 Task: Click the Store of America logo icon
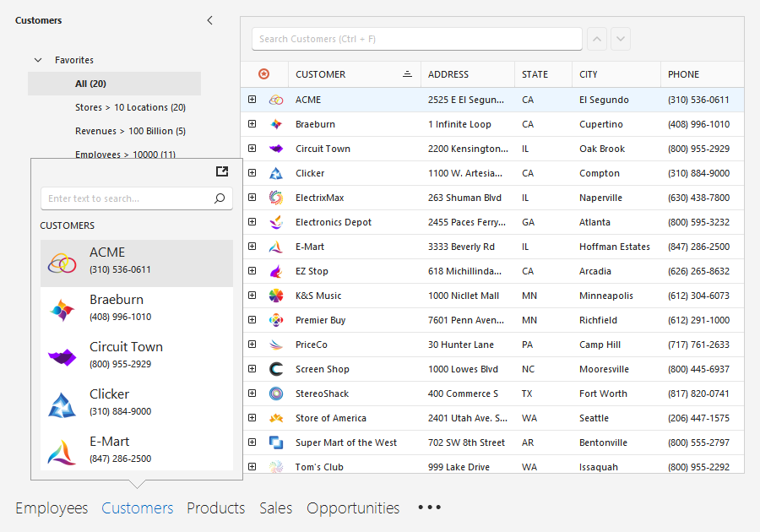[276, 418]
